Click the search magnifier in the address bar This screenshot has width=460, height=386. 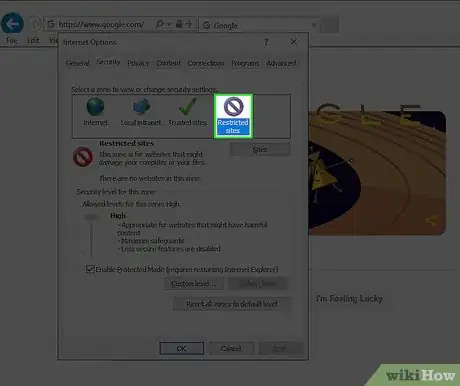click(160, 24)
